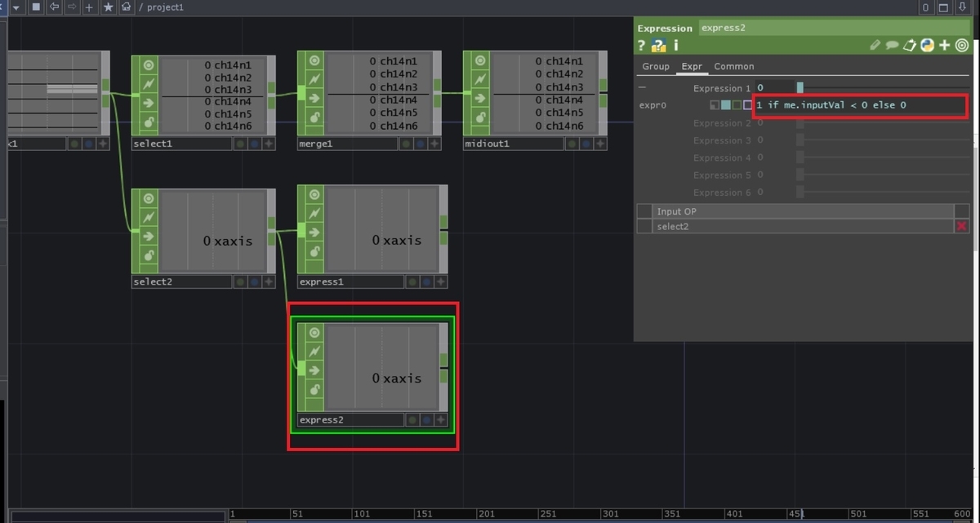Click lightning flag on merge1 node
980x523 pixels.
[314, 81]
